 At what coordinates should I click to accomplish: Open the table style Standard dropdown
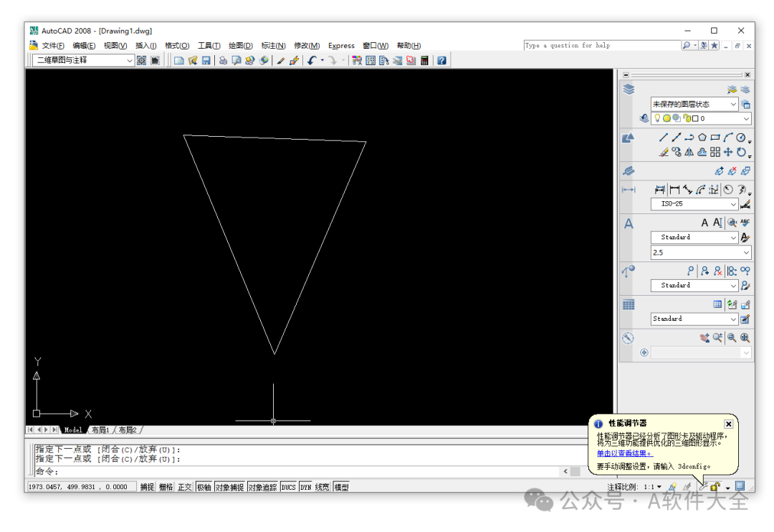pos(694,319)
